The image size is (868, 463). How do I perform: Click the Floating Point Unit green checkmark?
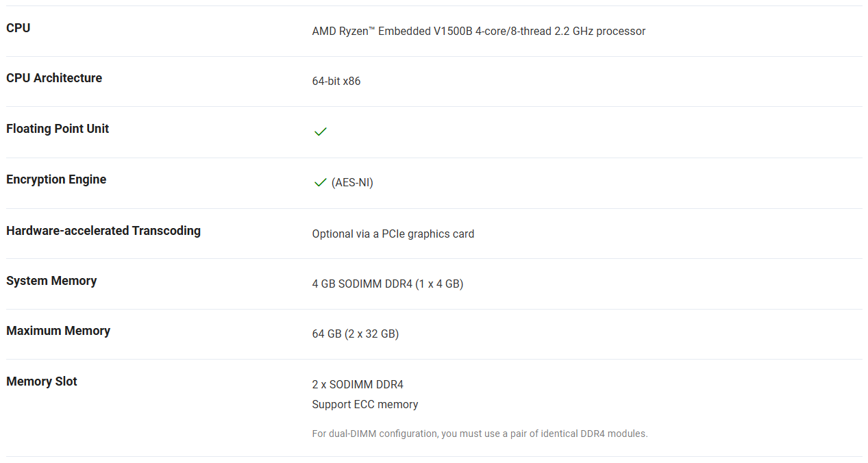320,132
